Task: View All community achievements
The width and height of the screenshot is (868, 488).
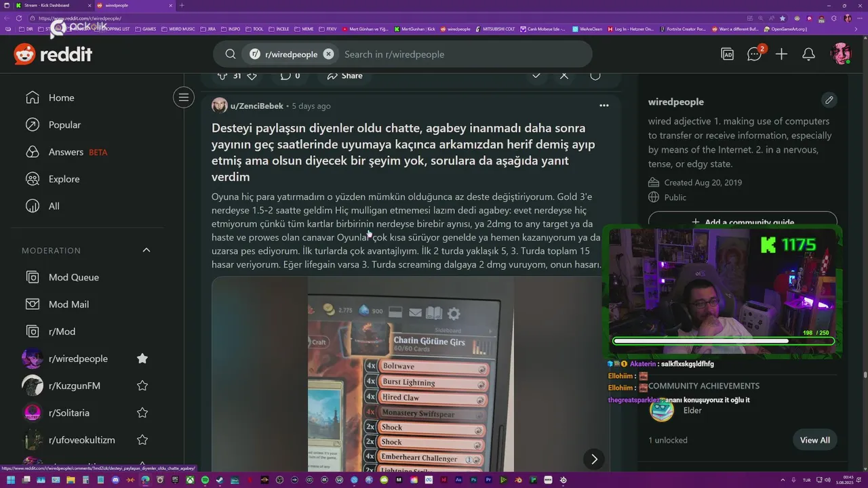Action: 814,440
